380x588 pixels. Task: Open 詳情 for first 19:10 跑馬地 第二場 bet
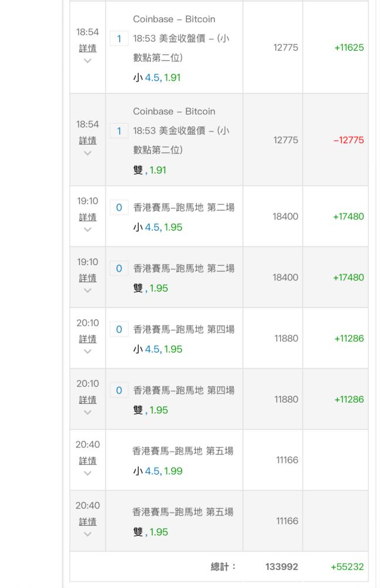tap(88, 217)
